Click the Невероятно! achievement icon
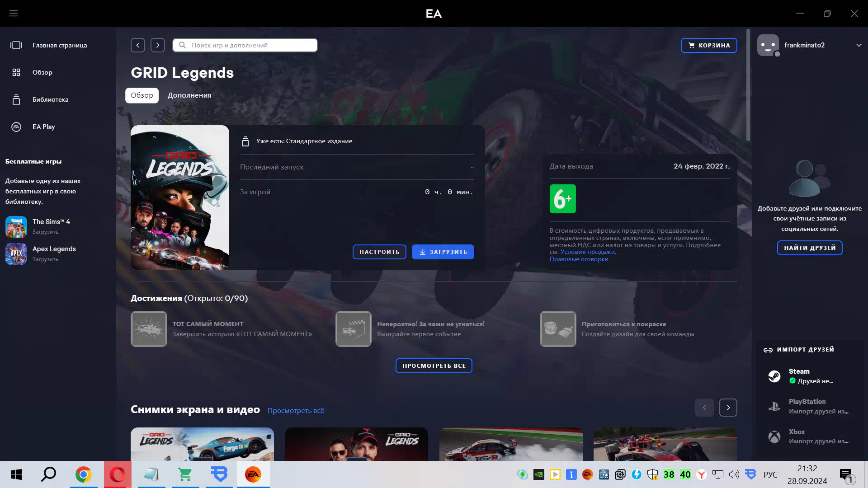Screen dimensions: 868x488 [354, 329]
